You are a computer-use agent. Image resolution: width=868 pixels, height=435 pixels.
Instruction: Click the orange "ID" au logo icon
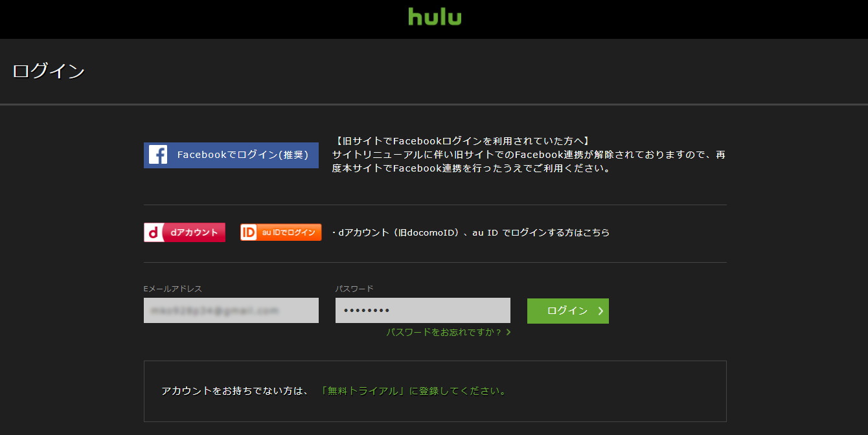[x=249, y=232]
